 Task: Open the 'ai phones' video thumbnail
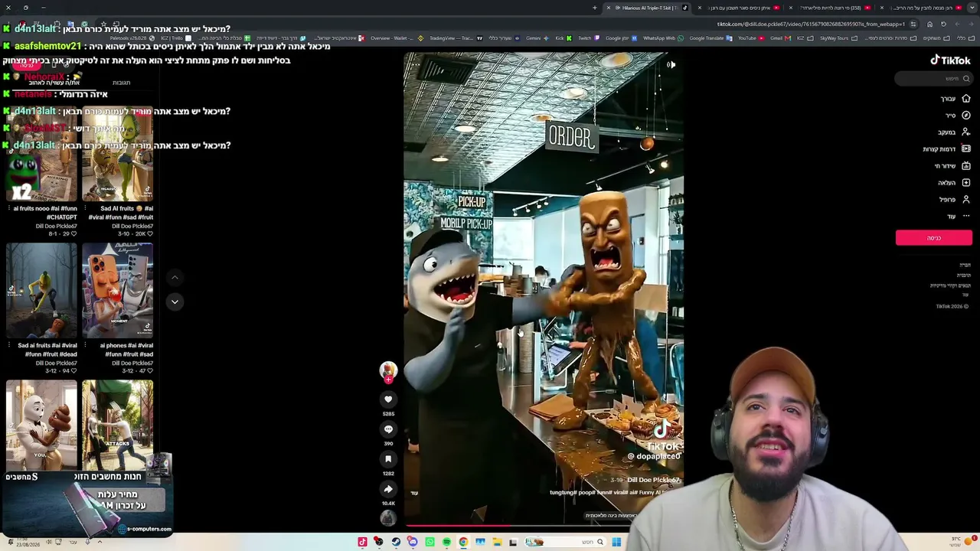(117, 291)
